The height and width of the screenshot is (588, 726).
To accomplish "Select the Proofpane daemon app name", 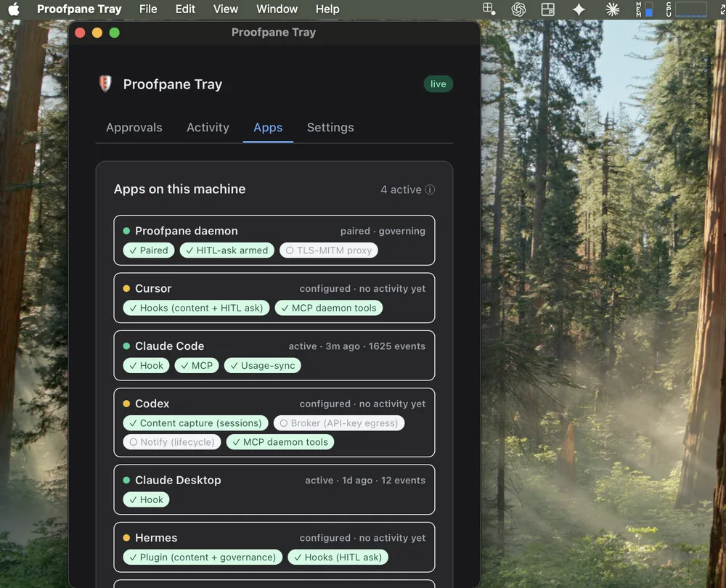I will click(186, 231).
